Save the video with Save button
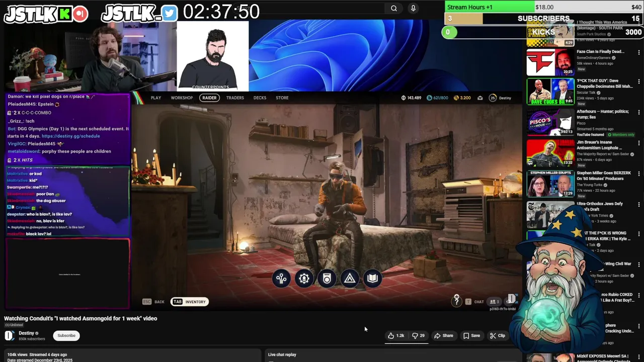644x362 pixels. (472, 335)
